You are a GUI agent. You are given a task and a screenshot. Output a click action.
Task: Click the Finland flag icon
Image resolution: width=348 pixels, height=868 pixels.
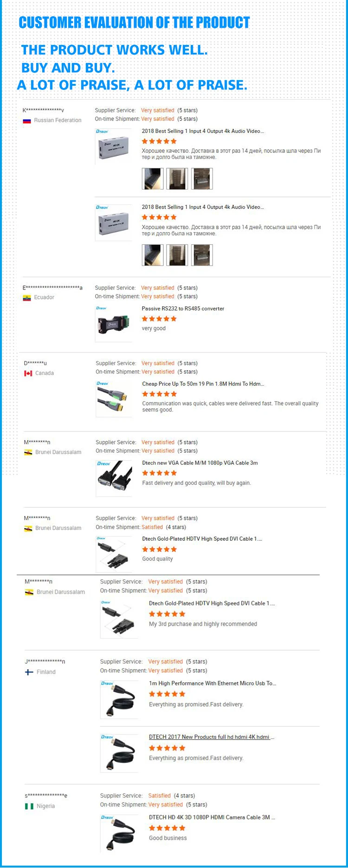(29, 672)
